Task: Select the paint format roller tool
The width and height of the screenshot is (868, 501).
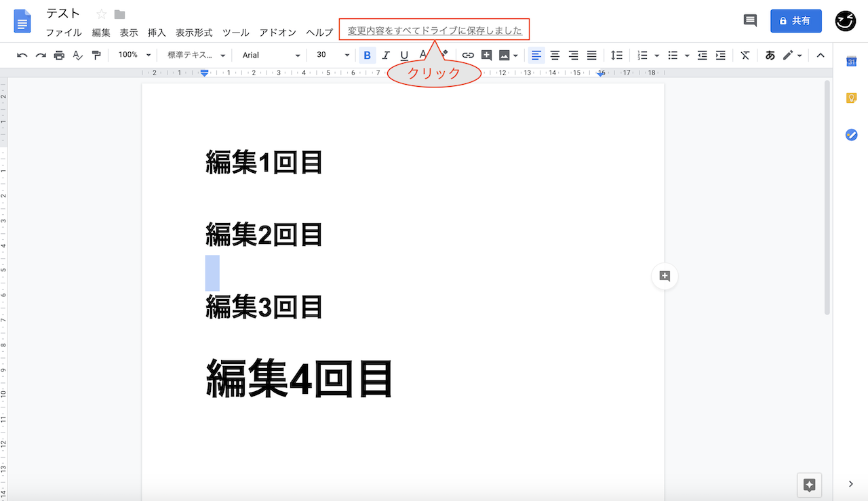Action: pyautogui.click(x=96, y=55)
